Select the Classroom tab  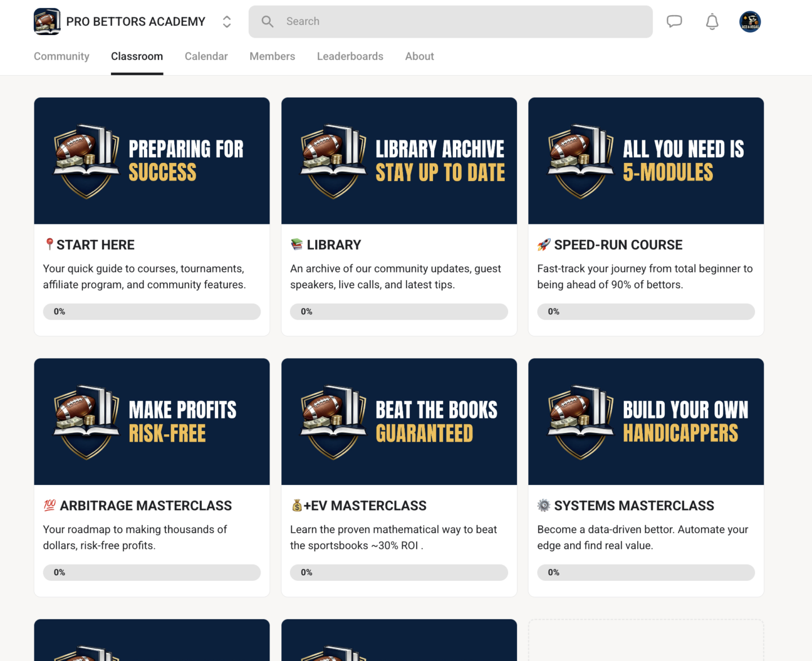[x=137, y=56]
